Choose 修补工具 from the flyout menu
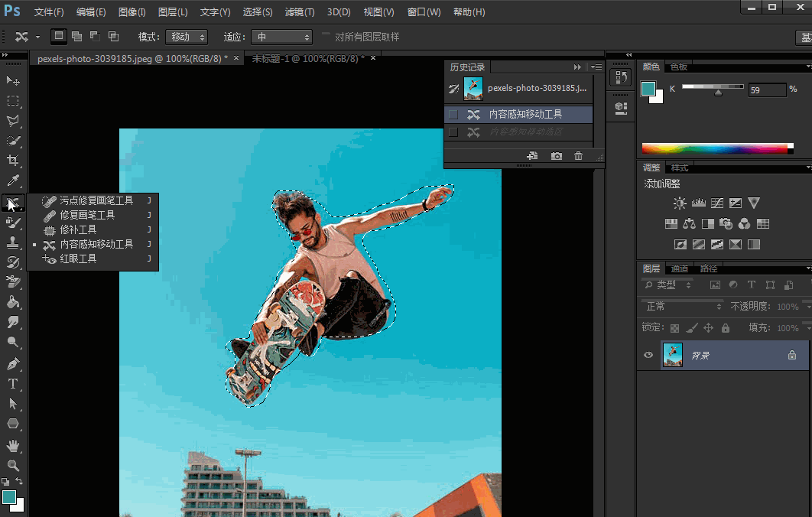The height and width of the screenshot is (517, 812). (x=78, y=229)
